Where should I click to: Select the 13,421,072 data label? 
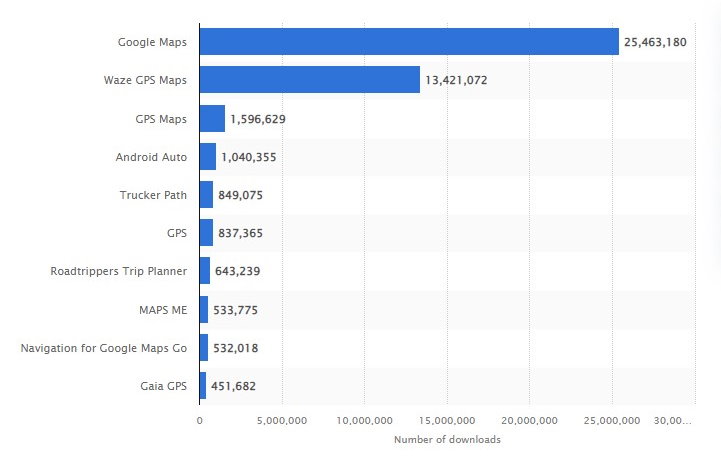click(456, 81)
